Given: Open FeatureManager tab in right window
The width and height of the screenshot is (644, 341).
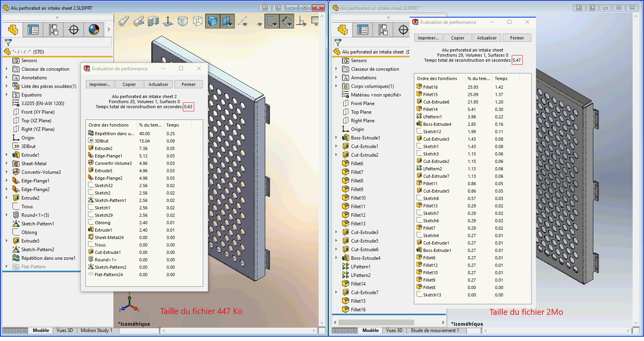Looking at the screenshot, I should (342, 30).
